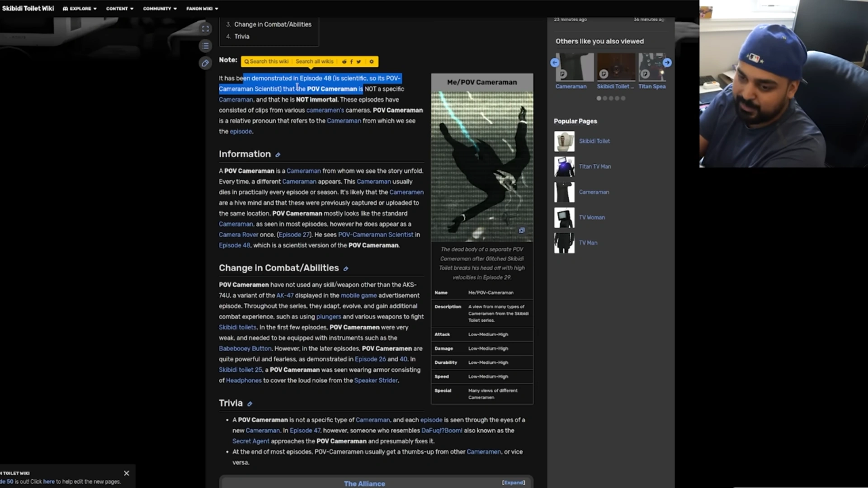Click the fullscreen expand page icon

[205, 29]
